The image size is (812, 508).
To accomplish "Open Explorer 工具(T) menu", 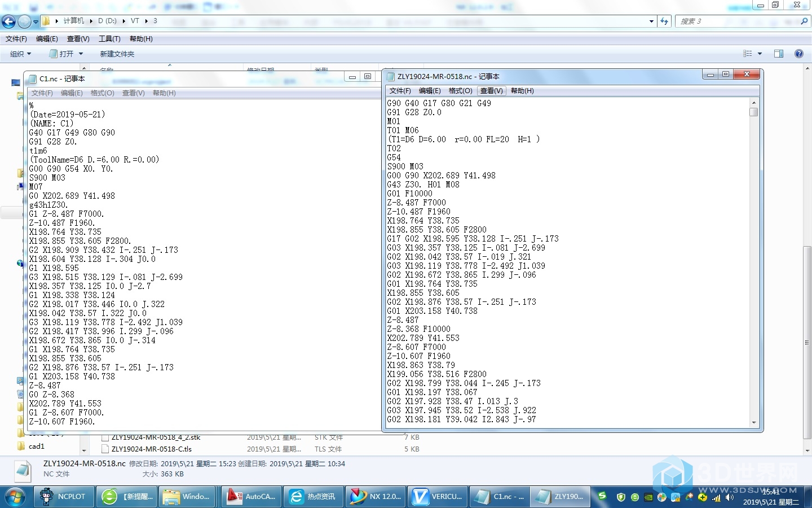I will pos(109,39).
